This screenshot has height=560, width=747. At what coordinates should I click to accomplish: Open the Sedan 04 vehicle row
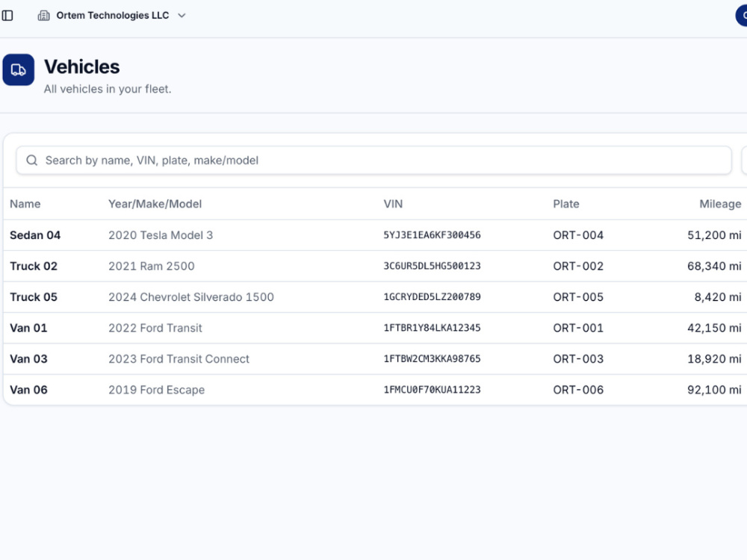[375, 235]
